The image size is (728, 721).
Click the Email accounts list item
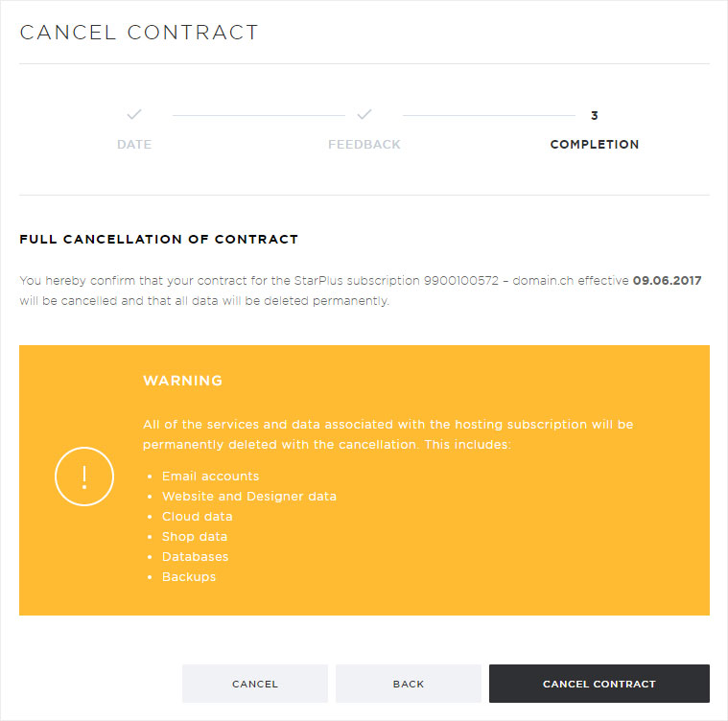click(210, 476)
